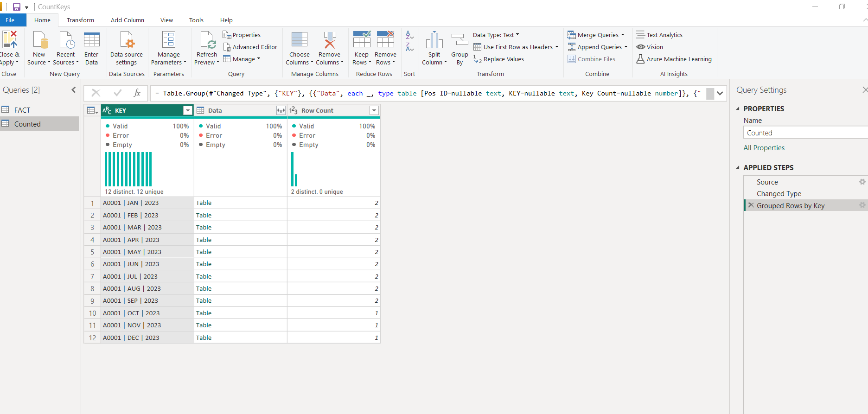Switch to the Add Column tab
The height and width of the screenshot is (414, 868).
pos(128,20)
